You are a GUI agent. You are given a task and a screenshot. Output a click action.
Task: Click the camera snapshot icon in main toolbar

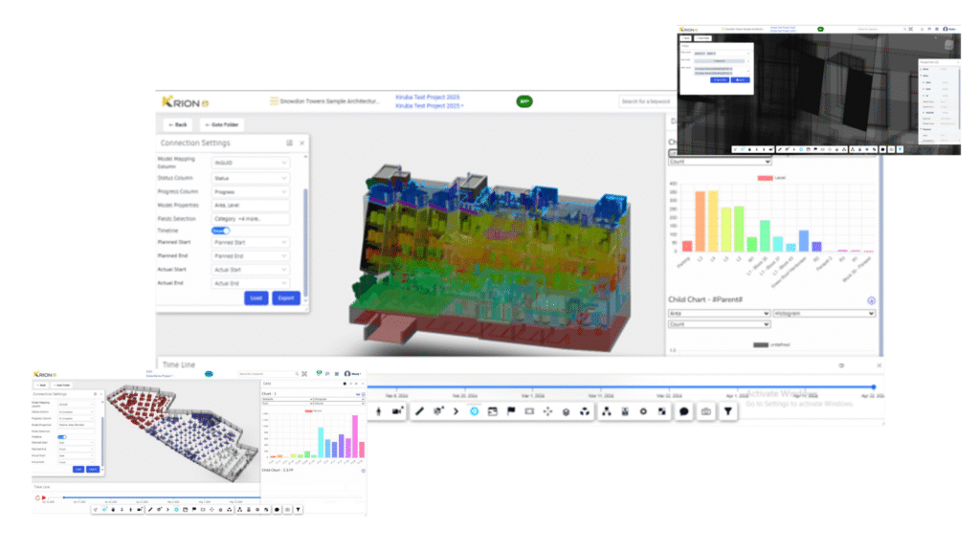tap(706, 411)
